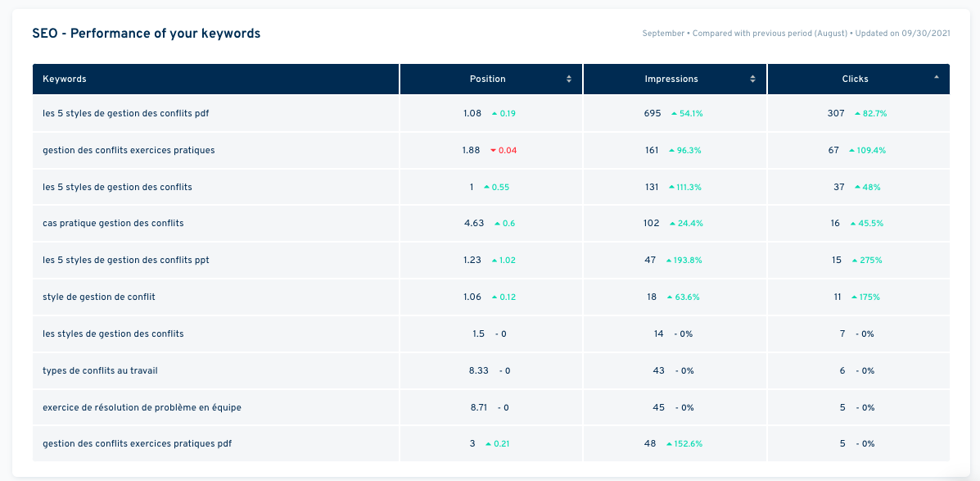Image resolution: width=980 pixels, height=481 pixels.
Task: Click impressions value 695
Action: (x=653, y=113)
